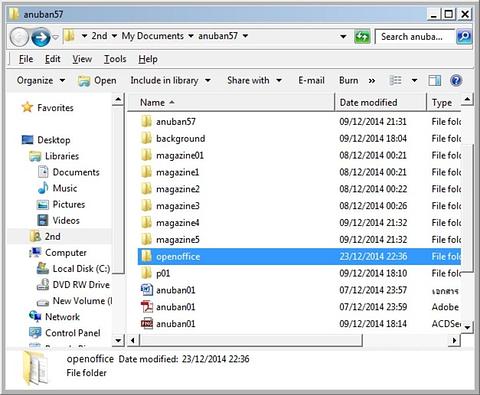Expand the dropdown arrow after 2nd
Viewport: 480px width, 395px height.
click(x=114, y=36)
